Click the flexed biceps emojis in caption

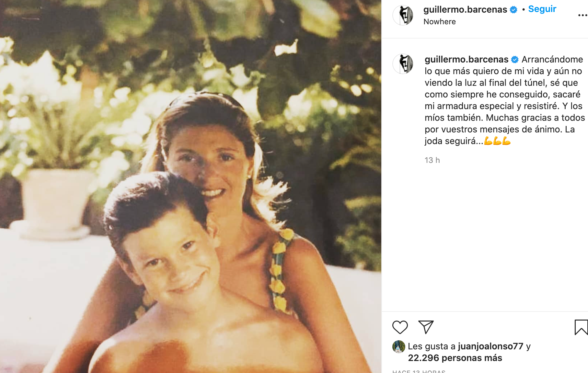(x=497, y=141)
